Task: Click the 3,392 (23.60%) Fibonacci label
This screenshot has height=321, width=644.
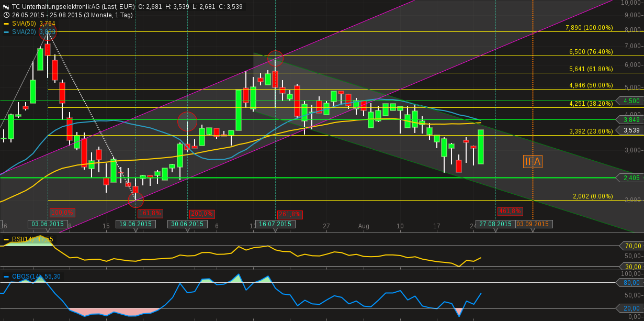Action: coord(591,131)
